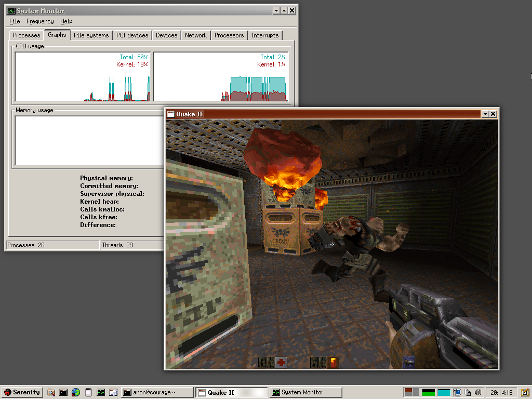532x399 pixels.
Task: Switch to the Processes tab
Action: (26, 35)
